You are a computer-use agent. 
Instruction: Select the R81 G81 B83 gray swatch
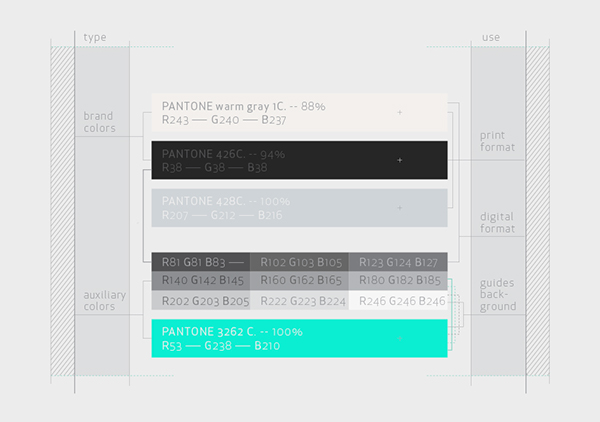[201, 262]
